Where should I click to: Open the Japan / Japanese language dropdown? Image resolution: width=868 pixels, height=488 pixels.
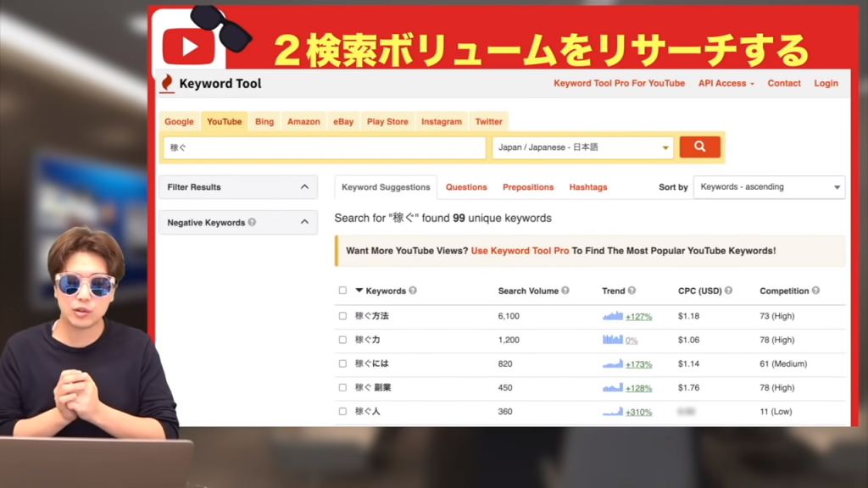pos(583,147)
